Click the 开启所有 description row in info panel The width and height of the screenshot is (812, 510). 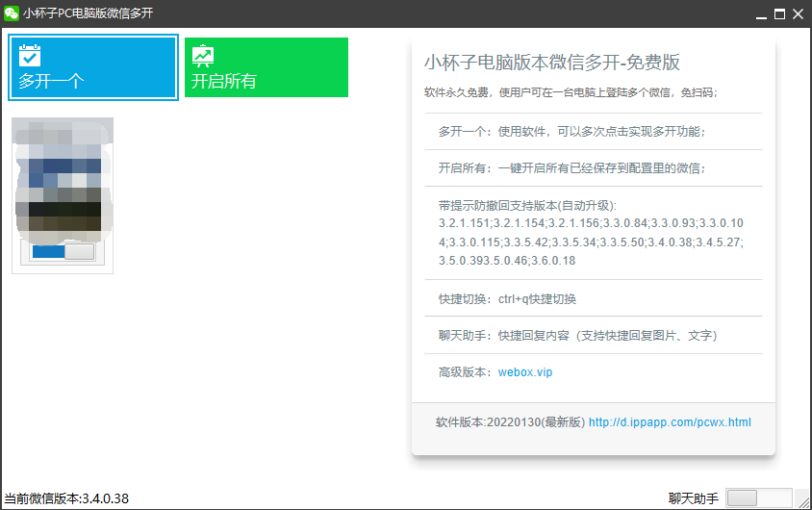coord(594,168)
